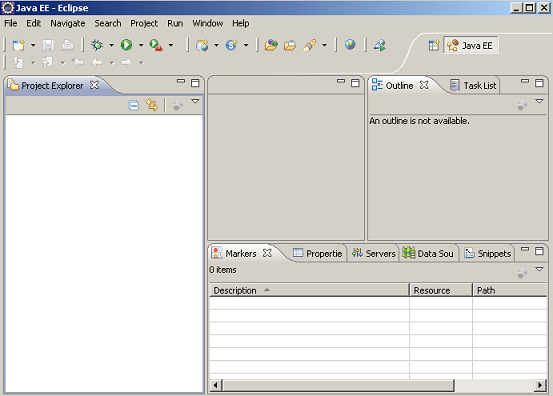Viewport: 553px width, 396px height.
Task: Open the Outline view menu triangle
Action: click(539, 101)
